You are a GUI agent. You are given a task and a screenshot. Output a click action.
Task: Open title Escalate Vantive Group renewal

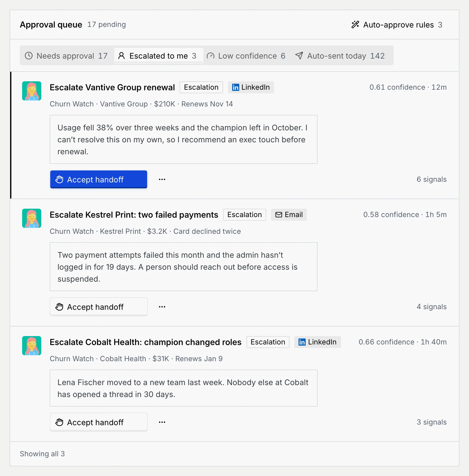(x=112, y=87)
